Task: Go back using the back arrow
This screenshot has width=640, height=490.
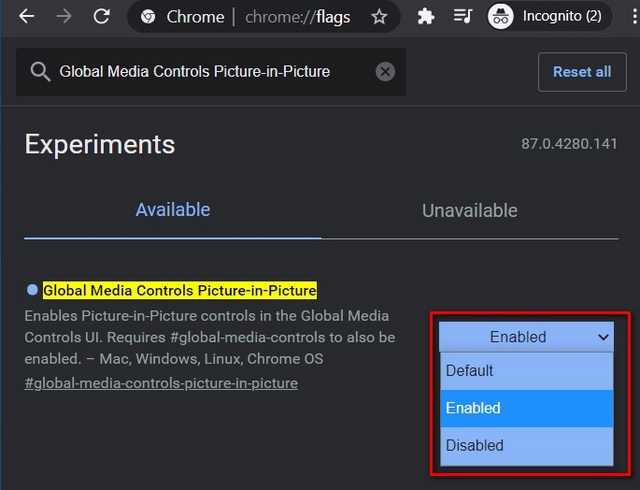Action: click(x=27, y=17)
